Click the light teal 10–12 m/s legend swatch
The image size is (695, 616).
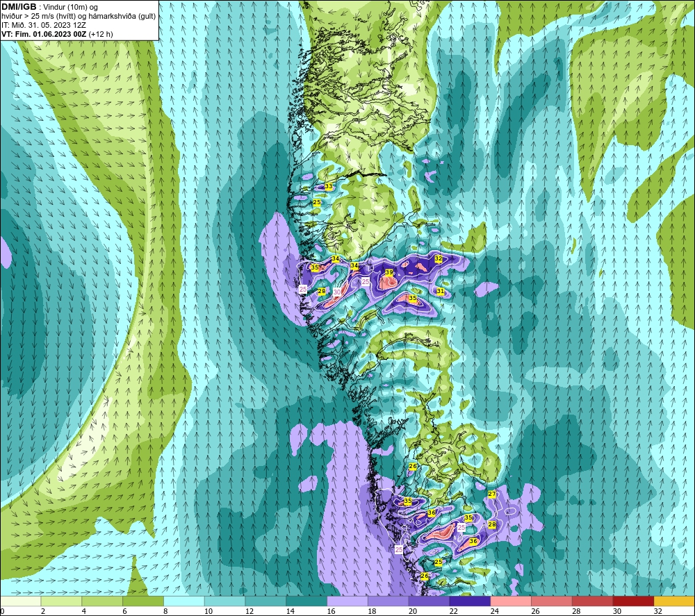click(224, 601)
